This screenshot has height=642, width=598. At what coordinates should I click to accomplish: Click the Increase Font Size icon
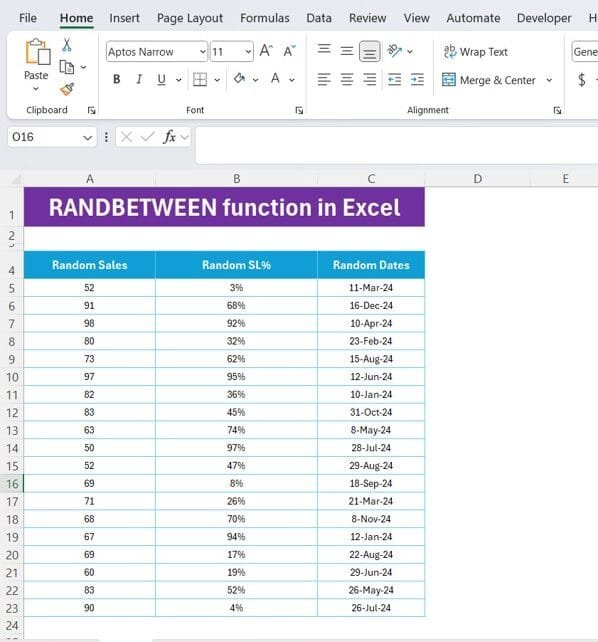(x=266, y=51)
